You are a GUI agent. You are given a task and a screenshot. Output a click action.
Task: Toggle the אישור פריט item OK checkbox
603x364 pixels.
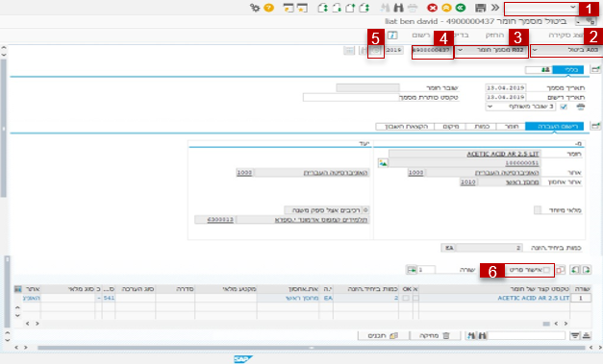546,270
